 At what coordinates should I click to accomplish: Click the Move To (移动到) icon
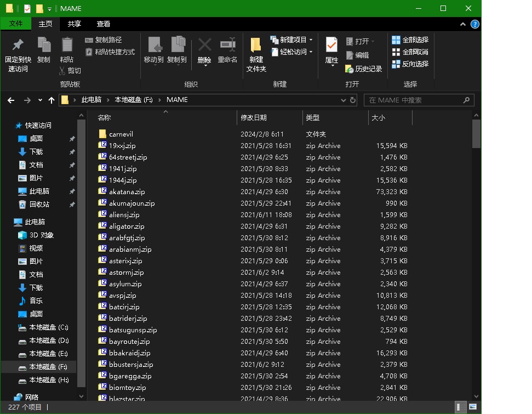coord(155,45)
